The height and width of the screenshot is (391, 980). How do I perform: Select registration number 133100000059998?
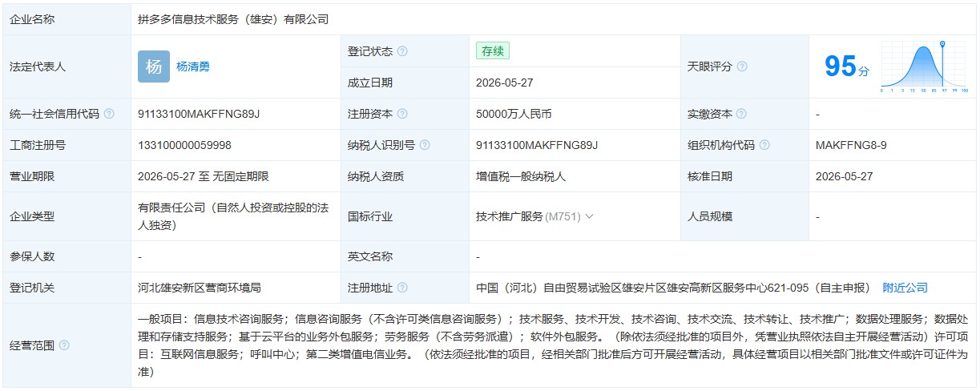[x=185, y=145]
